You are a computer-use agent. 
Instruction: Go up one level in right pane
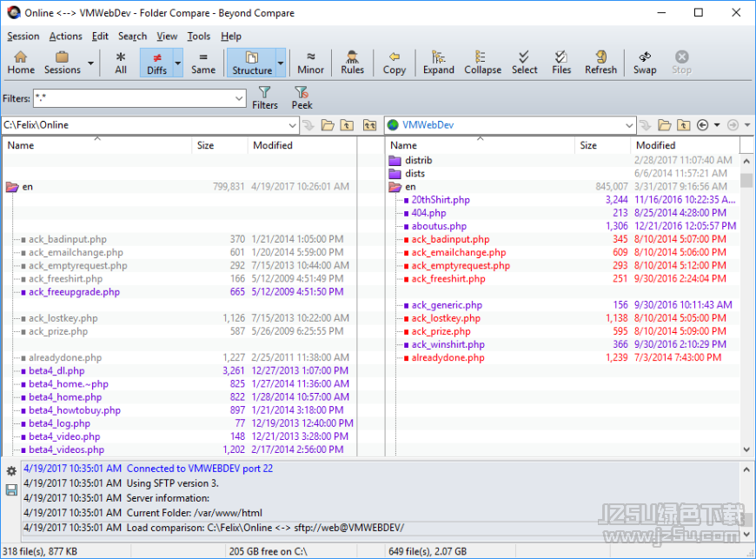683,125
